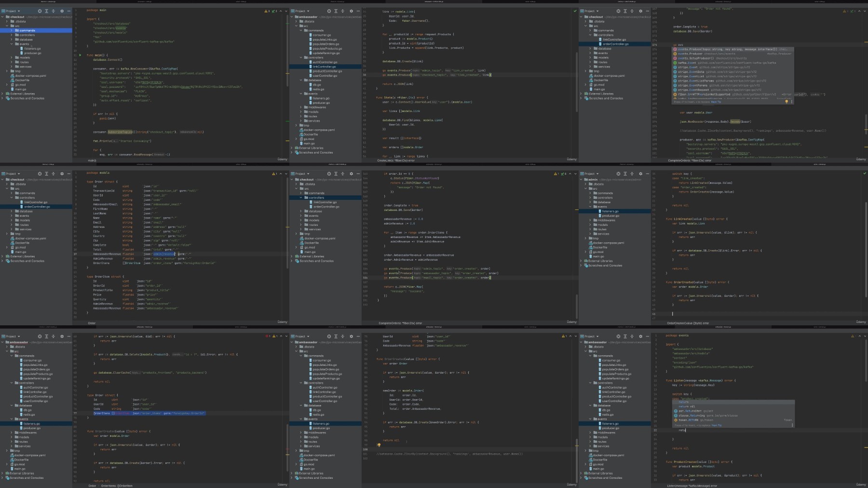Select highlighted controllers folder in checkout tree
Image resolution: width=868 pixels, height=488 pixels.
point(325,197)
